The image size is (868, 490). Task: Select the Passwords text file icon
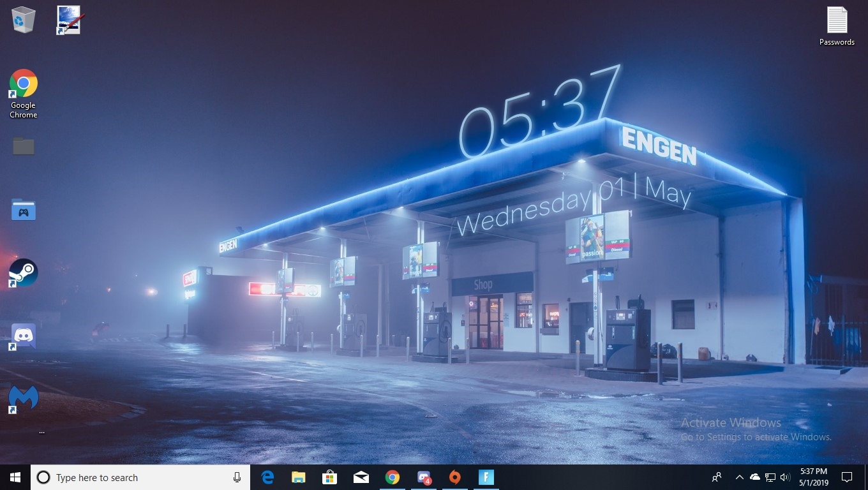coord(837,20)
